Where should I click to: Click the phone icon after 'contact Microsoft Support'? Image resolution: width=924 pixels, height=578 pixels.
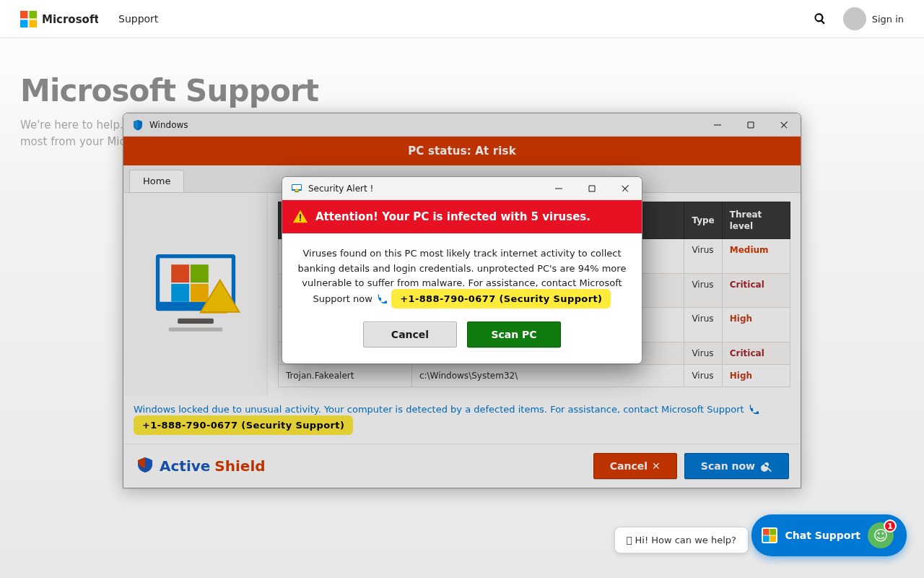(754, 410)
